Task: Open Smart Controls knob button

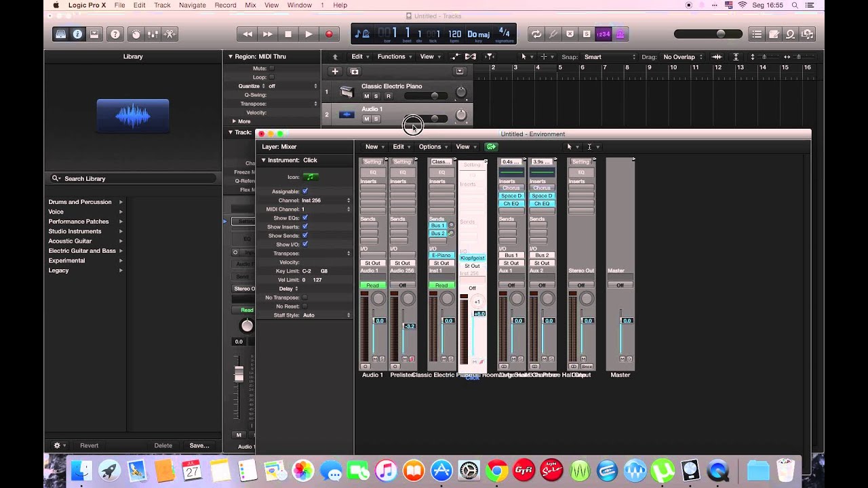Action: coord(136,34)
